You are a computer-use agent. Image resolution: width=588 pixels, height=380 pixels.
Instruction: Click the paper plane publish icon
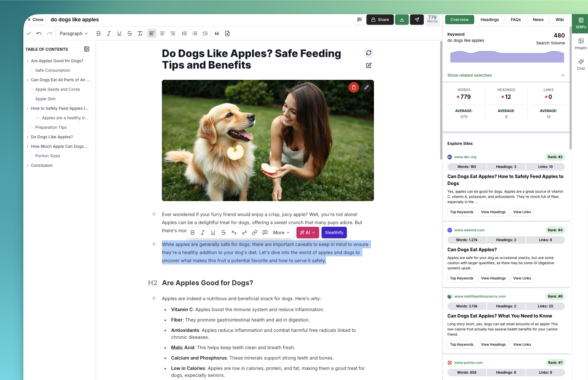coord(417,20)
